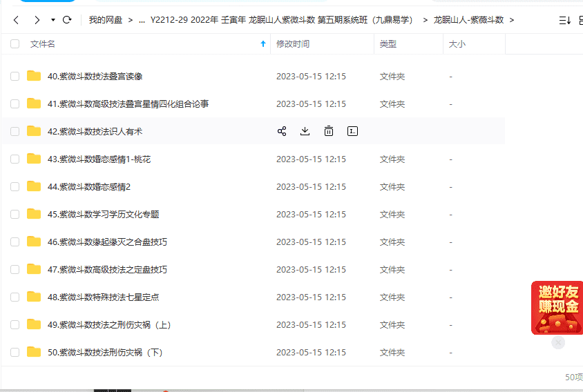Check the box for folder 40.紫微斗数技法叠宫读像
The width and height of the screenshot is (583, 392).
[x=15, y=76]
